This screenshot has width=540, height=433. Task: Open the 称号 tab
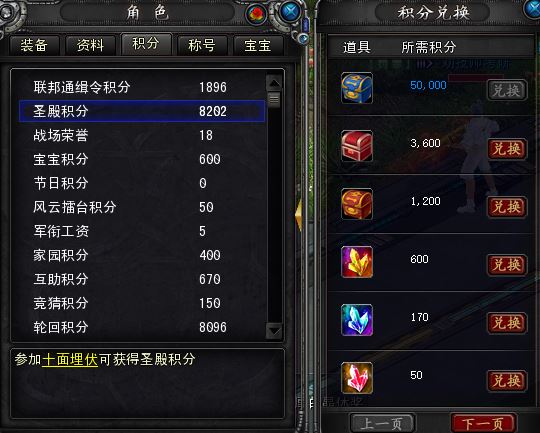click(x=202, y=45)
